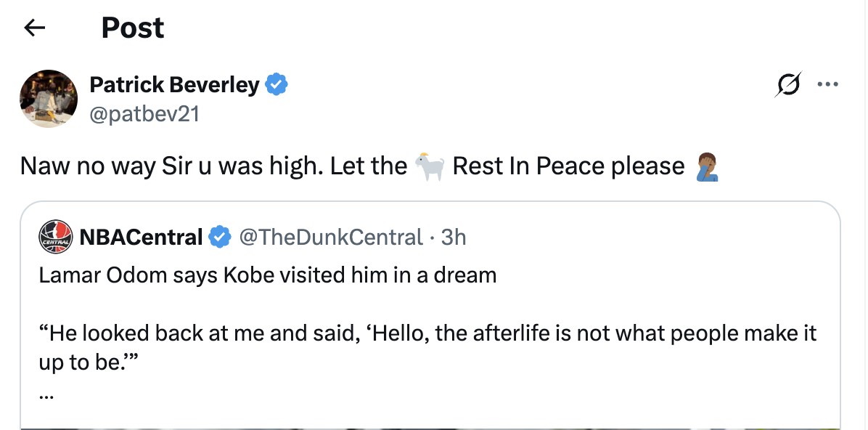Open Patrick Beverley's profile picture
Screen dimensions: 868x430
(49, 99)
